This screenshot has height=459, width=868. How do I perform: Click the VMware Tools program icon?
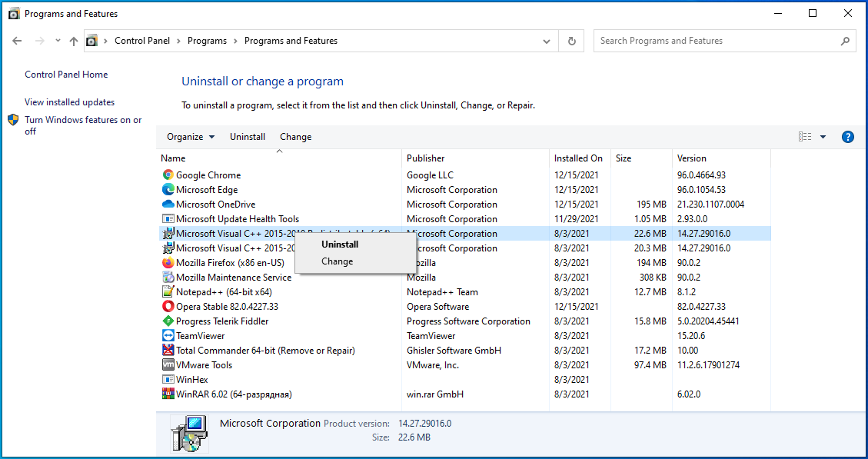click(x=168, y=365)
